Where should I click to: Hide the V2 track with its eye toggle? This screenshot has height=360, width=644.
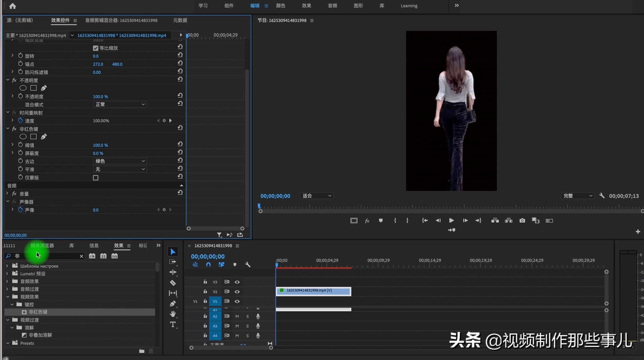click(x=237, y=291)
